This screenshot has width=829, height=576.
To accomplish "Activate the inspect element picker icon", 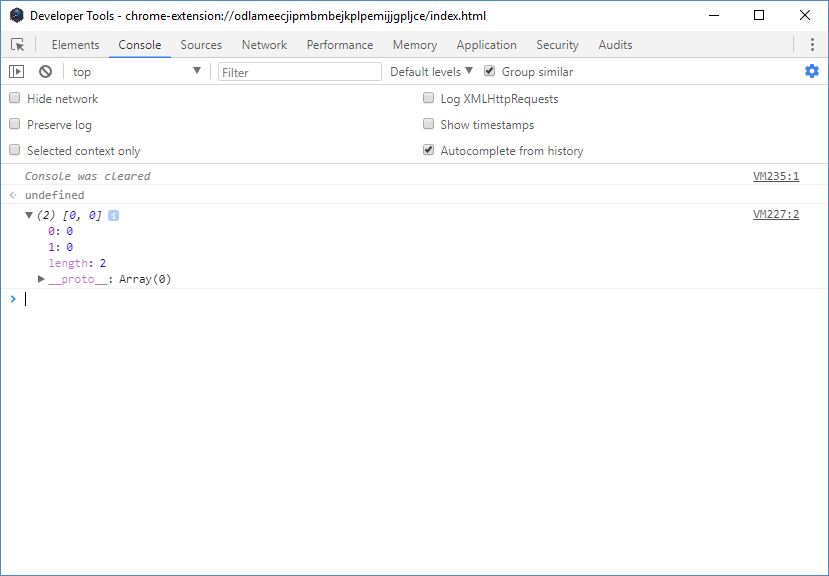I will (x=17, y=45).
